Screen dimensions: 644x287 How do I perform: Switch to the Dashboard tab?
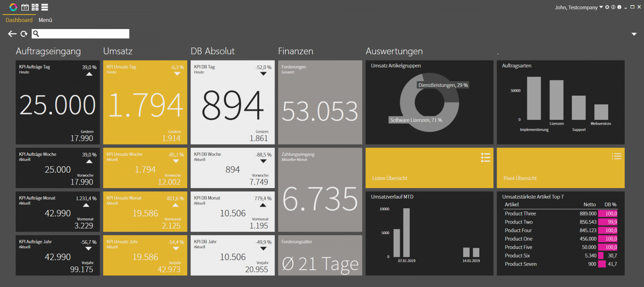click(x=19, y=20)
